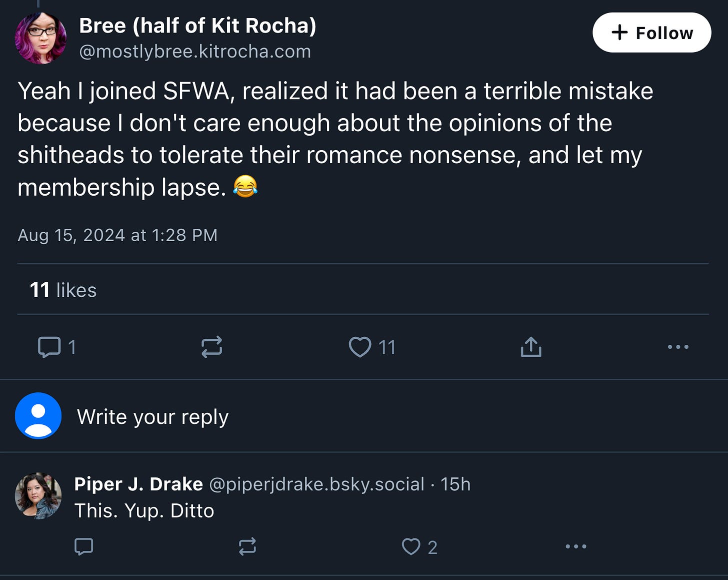
Task: Repost Piper J. Drake's reply
Action: [x=247, y=546]
